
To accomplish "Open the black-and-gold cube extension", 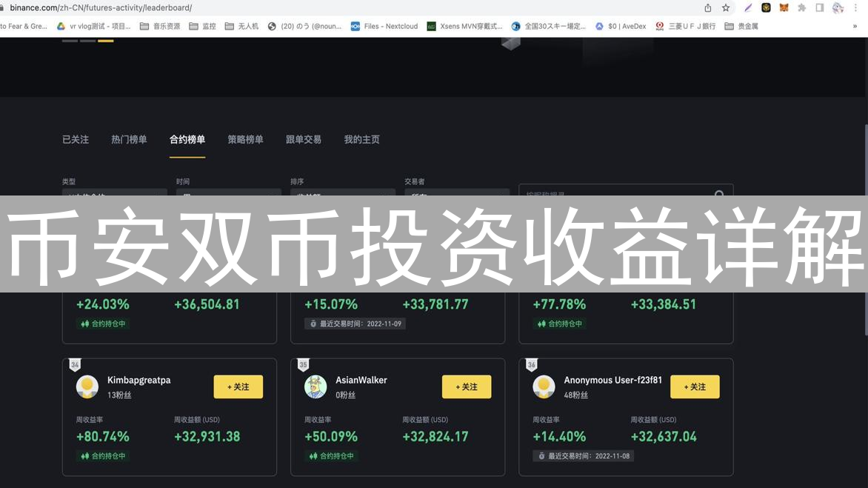I will click(766, 7).
